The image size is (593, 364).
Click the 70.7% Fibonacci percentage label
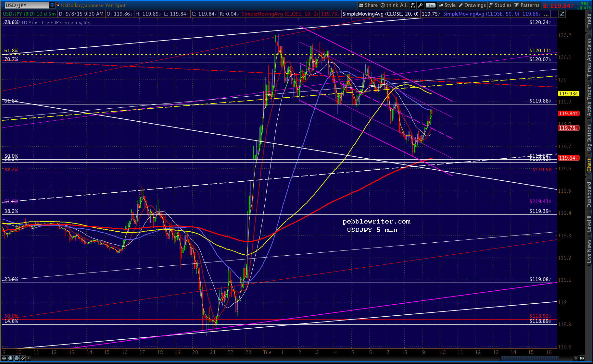click(11, 59)
